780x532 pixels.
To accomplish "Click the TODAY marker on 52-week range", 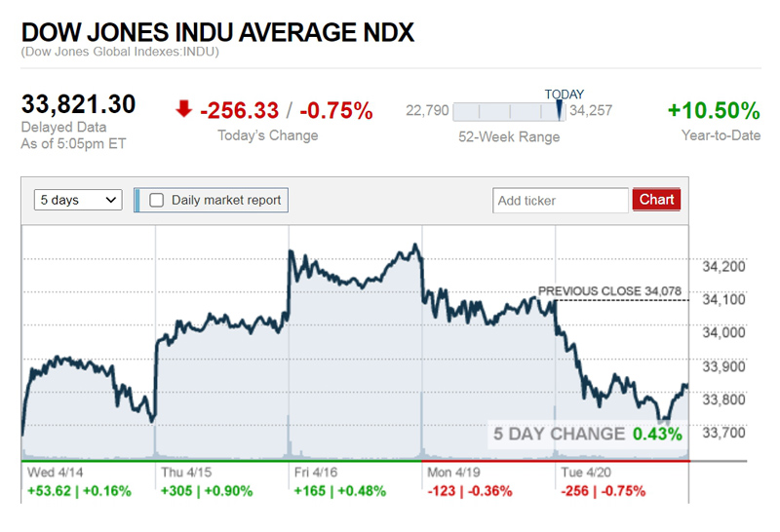I will (x=560, y=110).
